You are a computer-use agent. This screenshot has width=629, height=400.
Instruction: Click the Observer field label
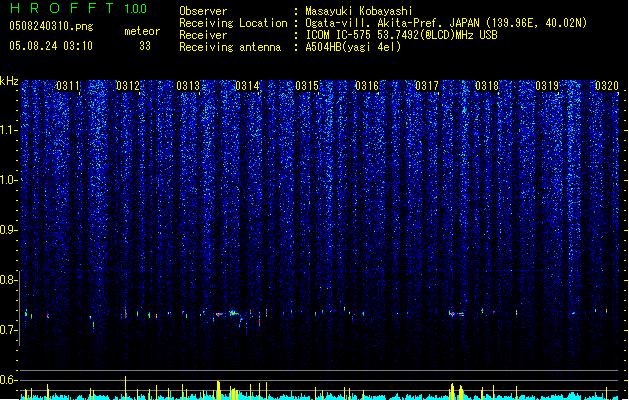pos(203,11)
